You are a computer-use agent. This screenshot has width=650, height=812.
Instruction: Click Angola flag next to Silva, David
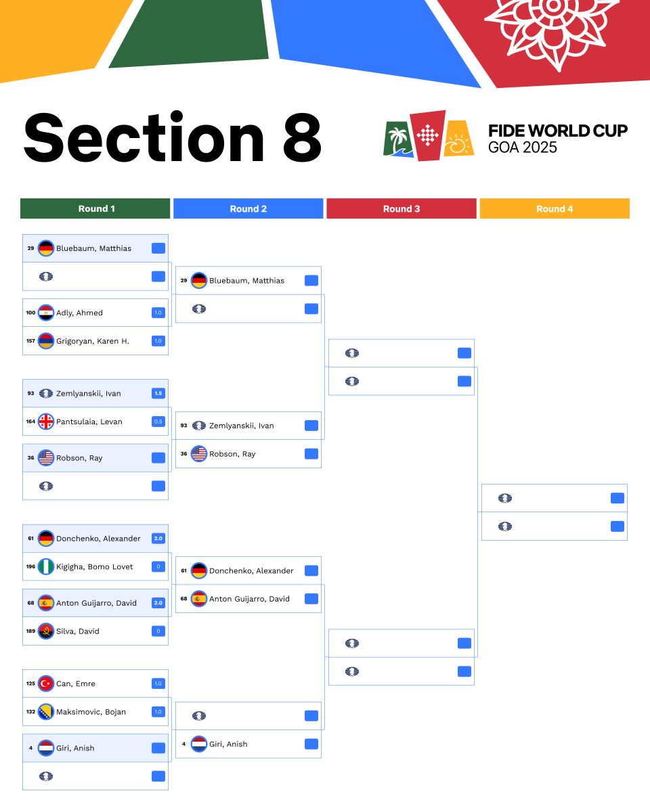(x=46, y=631)
